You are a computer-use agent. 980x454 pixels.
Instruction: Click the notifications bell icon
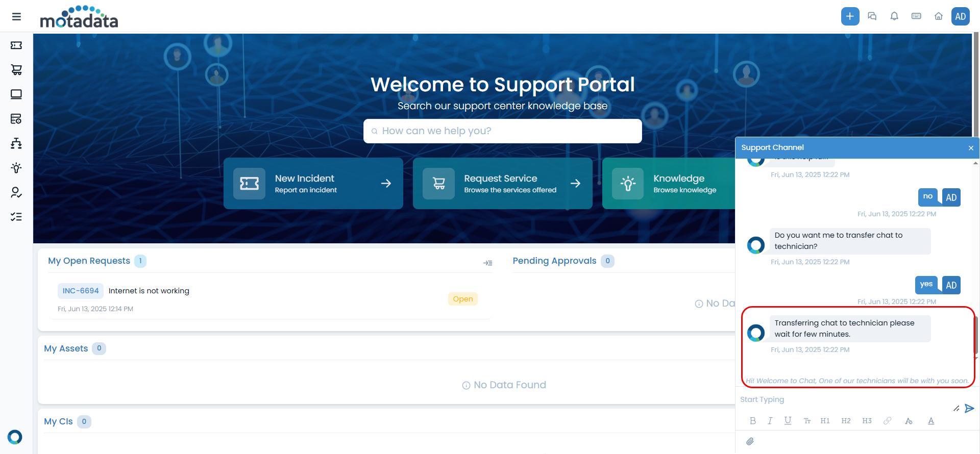coord(894,16)
